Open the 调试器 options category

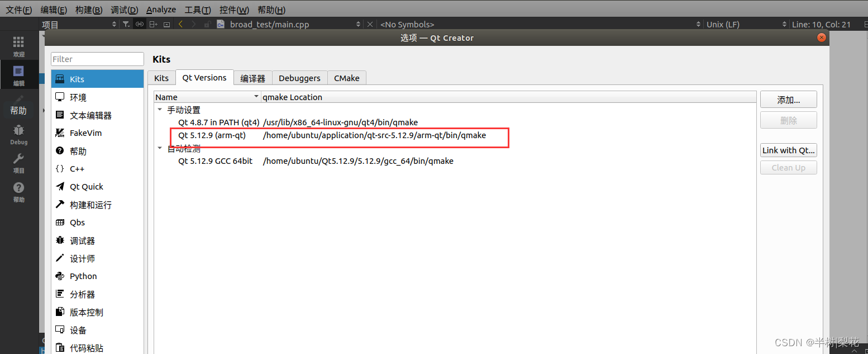pos(97,240)
